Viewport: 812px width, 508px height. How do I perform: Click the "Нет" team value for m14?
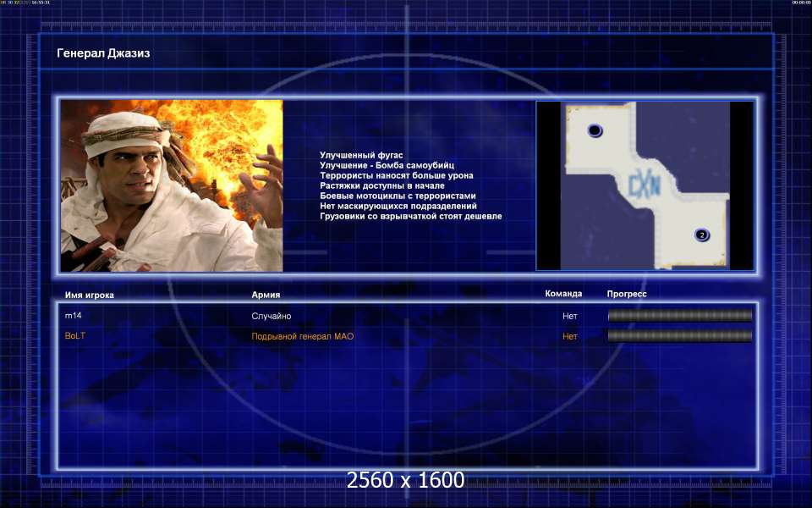pyautogui.click(x=570, y=316)
